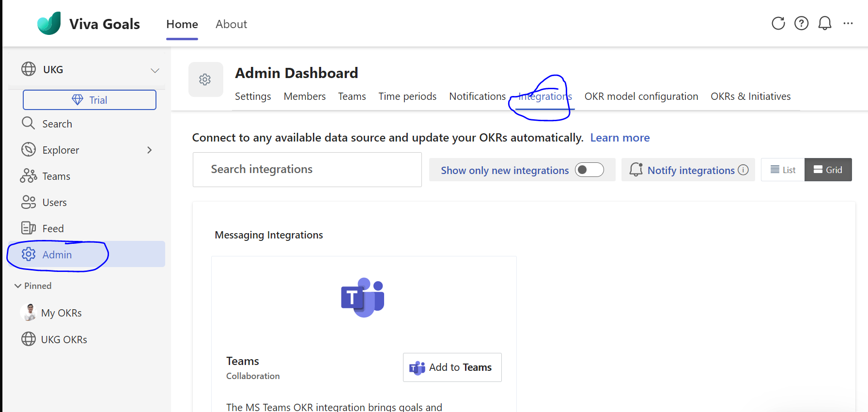Click the Admin gear icon in sidebar
Screen dimensions: 868x412
click(29, 254)
